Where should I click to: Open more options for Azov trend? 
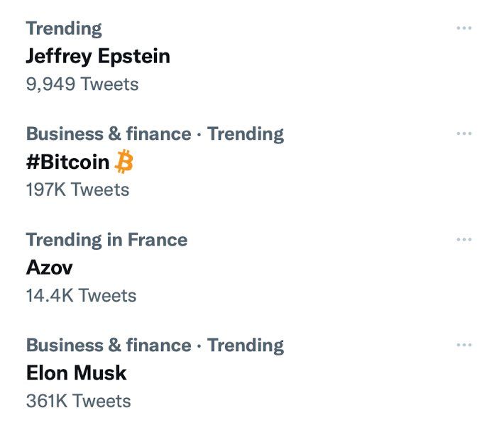point(464,239)
